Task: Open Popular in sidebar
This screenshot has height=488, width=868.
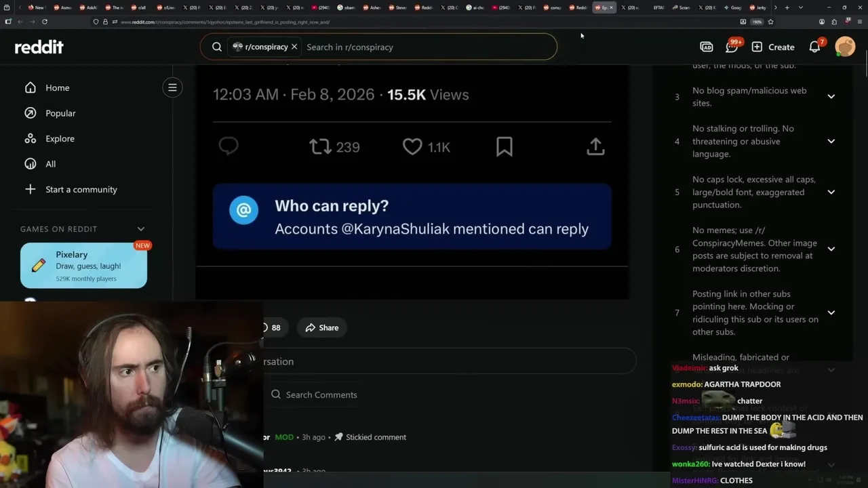Action: point(60,113)
